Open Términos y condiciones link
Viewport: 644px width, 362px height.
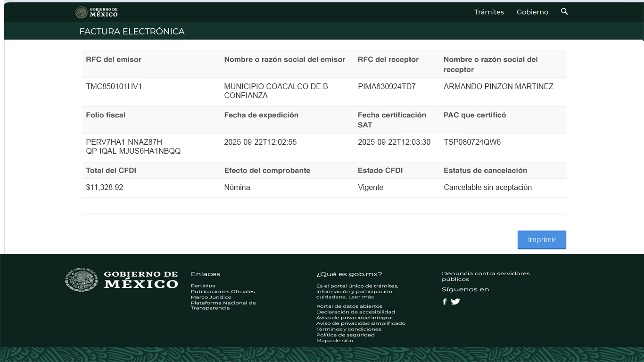click(348, 329)
